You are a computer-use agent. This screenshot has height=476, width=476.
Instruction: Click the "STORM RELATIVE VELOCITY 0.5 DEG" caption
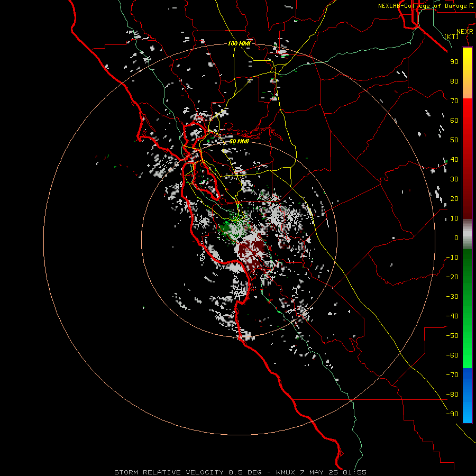pyautogui.click(x=188, y=472)
